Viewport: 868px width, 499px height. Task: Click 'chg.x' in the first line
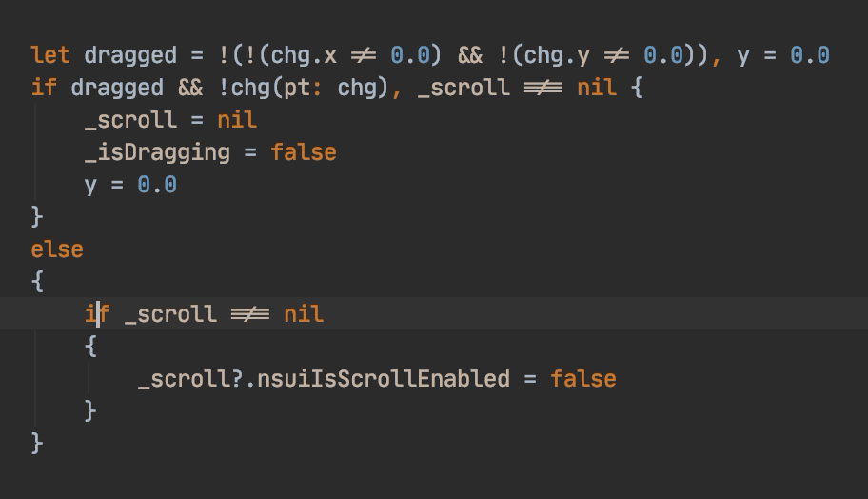(x=304, y=56)
